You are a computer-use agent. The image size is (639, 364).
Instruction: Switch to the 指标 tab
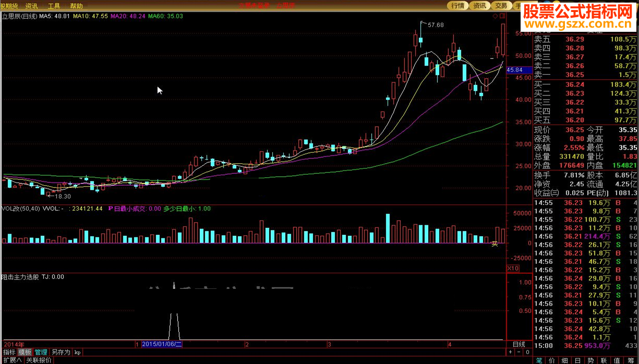9,352
